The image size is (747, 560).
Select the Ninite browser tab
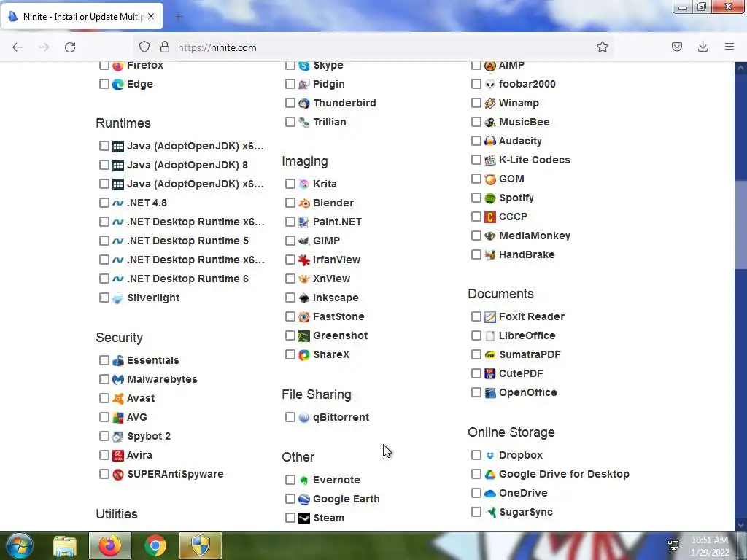(82, 16)
